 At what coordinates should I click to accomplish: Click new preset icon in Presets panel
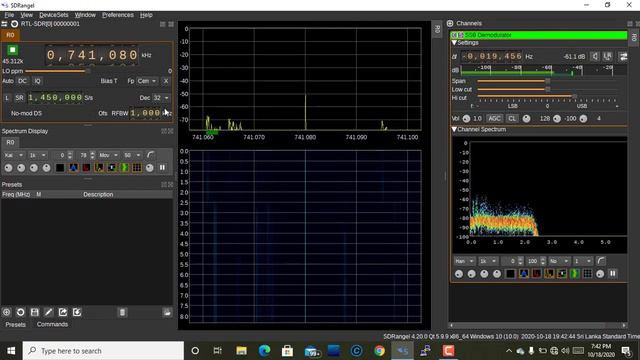click(x=7, y=313)
